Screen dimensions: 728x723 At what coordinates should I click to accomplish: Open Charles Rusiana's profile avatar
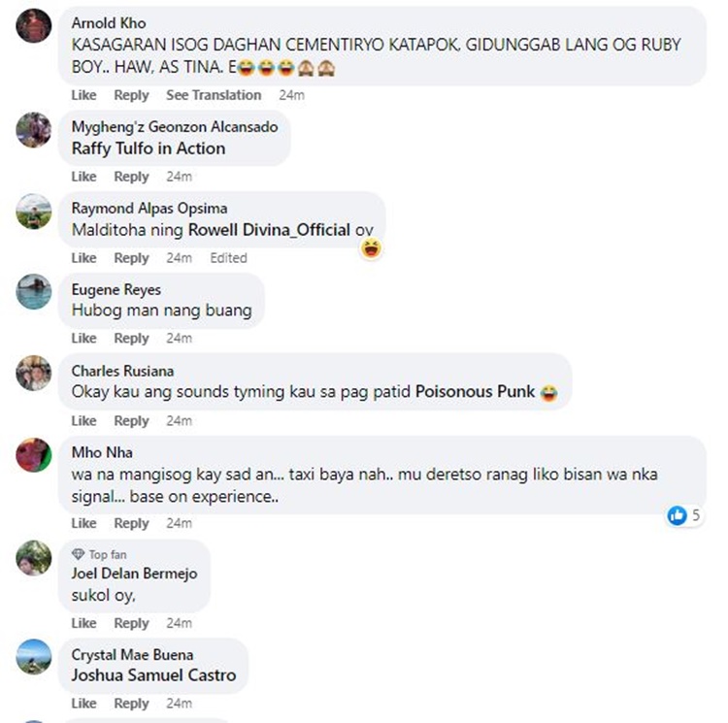[33, 373]
